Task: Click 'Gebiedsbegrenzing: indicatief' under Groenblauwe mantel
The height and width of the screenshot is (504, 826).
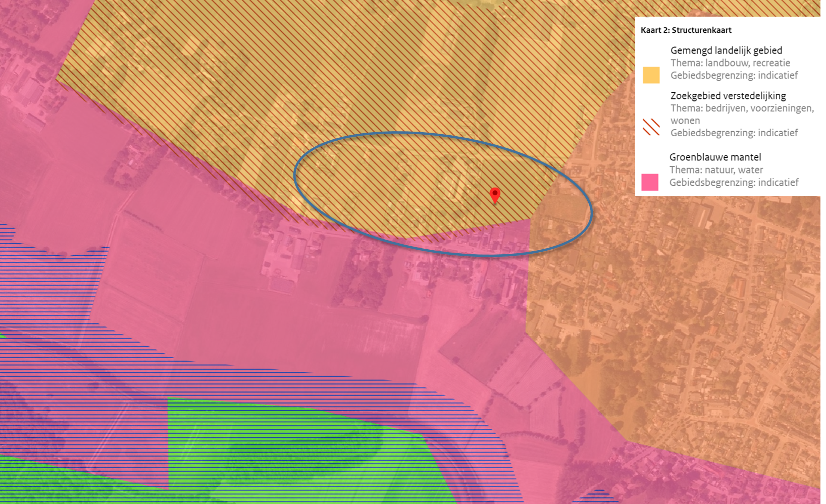Action: pyautogui.click(x=734, y=183)
